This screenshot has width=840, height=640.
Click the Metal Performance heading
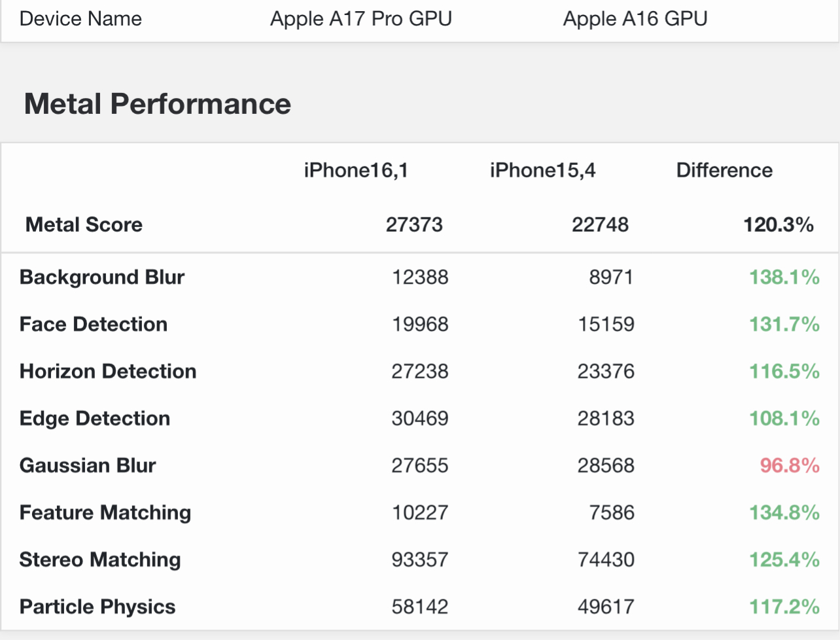point(158,104)
